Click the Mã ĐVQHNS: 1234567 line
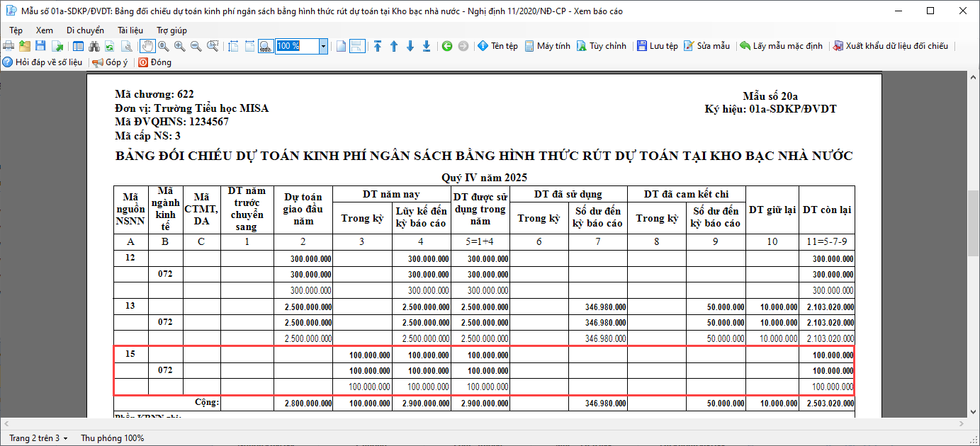This screenshot has width=980, height=446. (171, 122)
